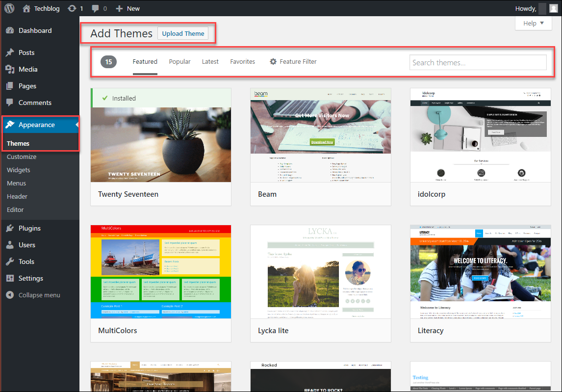Switch to the Latest tab

click(210, 62)
